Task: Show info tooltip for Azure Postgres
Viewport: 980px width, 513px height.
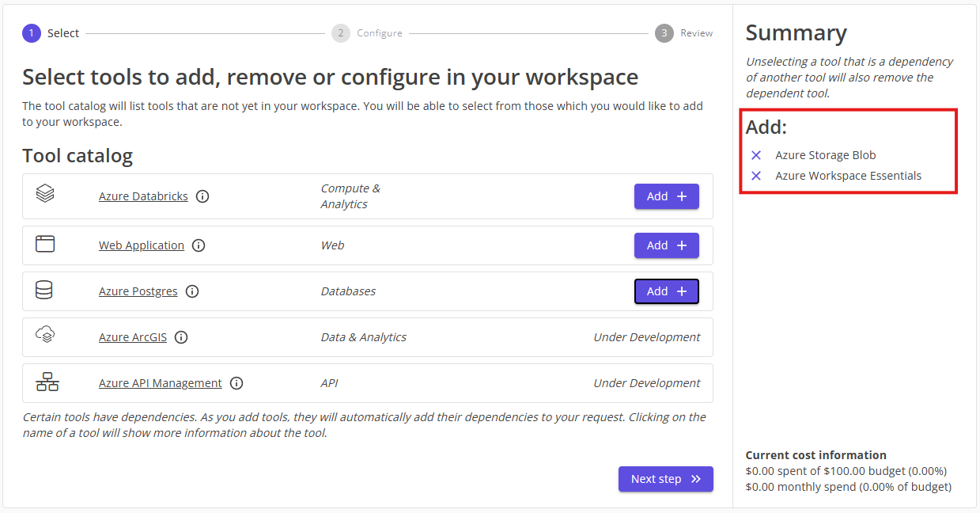Action: click(192, 291)
